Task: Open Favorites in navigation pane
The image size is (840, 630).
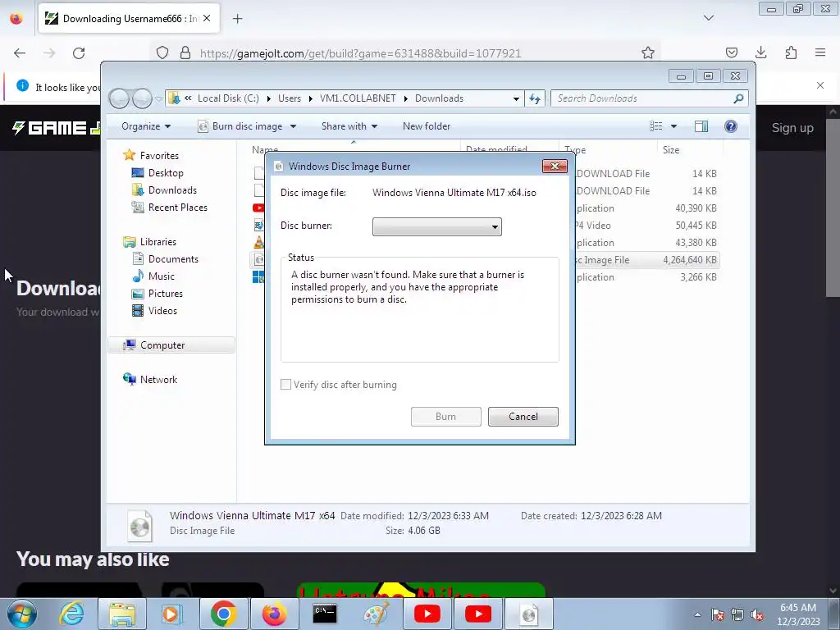Action: tap(159, 155)
